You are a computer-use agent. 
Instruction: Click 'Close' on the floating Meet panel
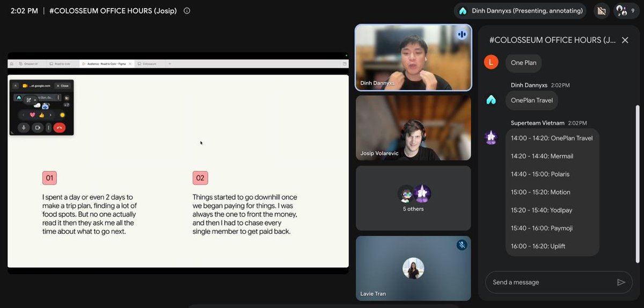click(x=63, y=86)
